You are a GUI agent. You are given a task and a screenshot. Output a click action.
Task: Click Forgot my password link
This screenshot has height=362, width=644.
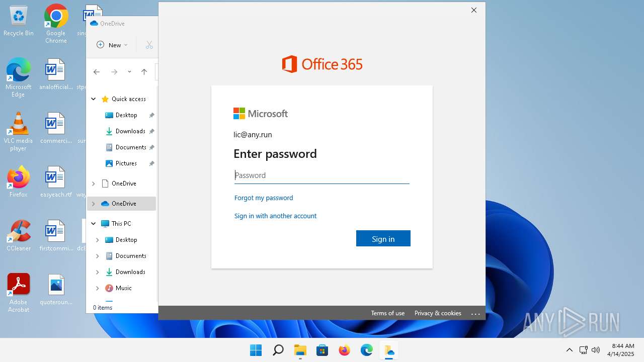click(x=264, y=198)
